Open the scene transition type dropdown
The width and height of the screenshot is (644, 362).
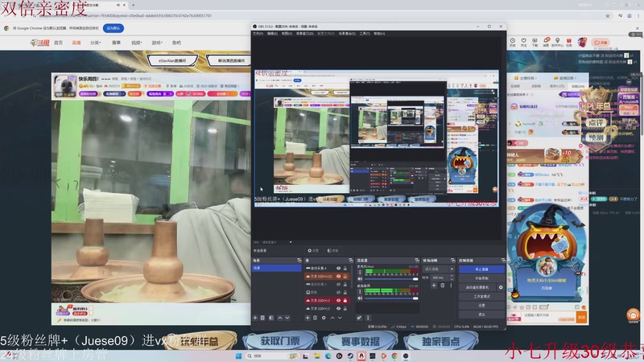click(x=438, y=269)
